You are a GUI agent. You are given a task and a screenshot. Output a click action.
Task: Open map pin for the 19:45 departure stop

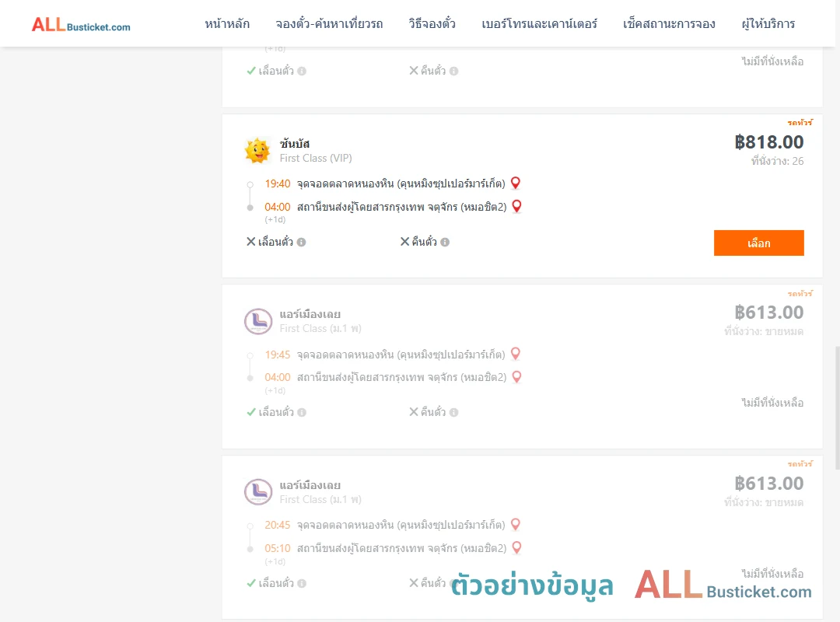point(516,354)
